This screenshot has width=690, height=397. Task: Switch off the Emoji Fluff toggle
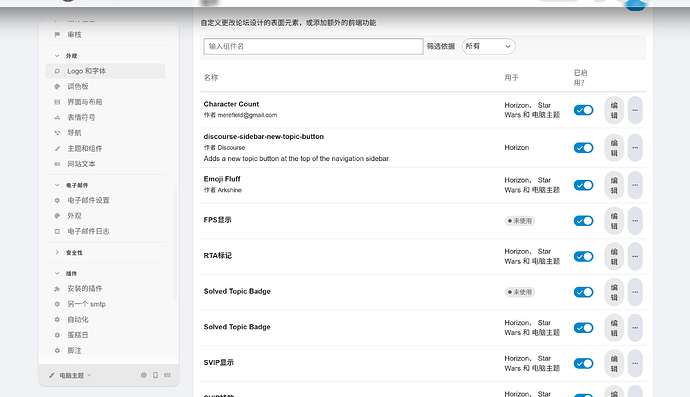click(x=584, y=185)
